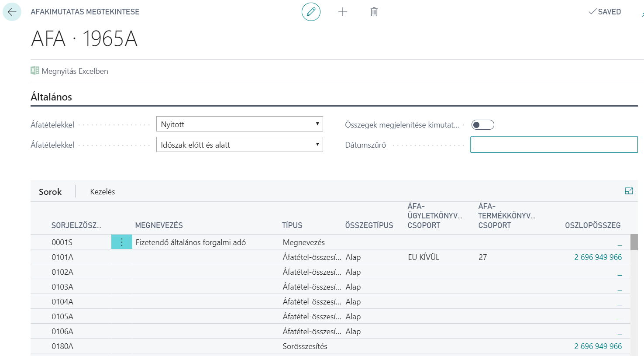Screen dimensions: 644x356
Task: Click the dash amount in row 0102A
Action: 620,274
